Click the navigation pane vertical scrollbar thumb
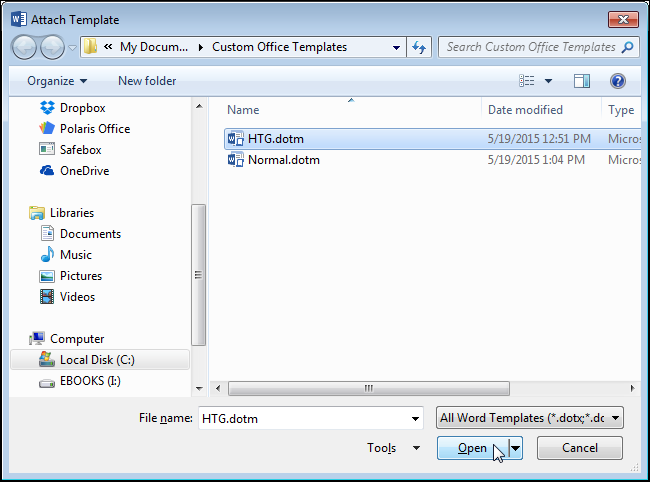Image resolution: width=650 pixels, height=482 pixels. 199,275
